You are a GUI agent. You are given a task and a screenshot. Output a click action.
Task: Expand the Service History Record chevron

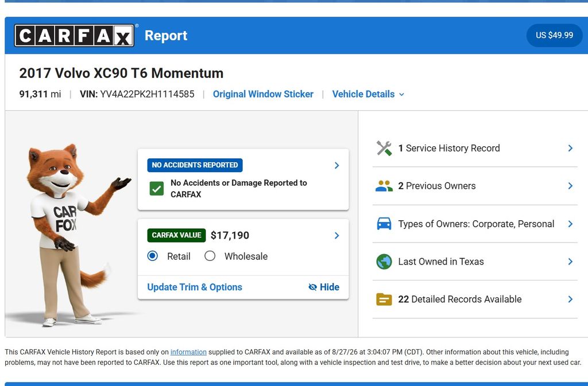570,148
